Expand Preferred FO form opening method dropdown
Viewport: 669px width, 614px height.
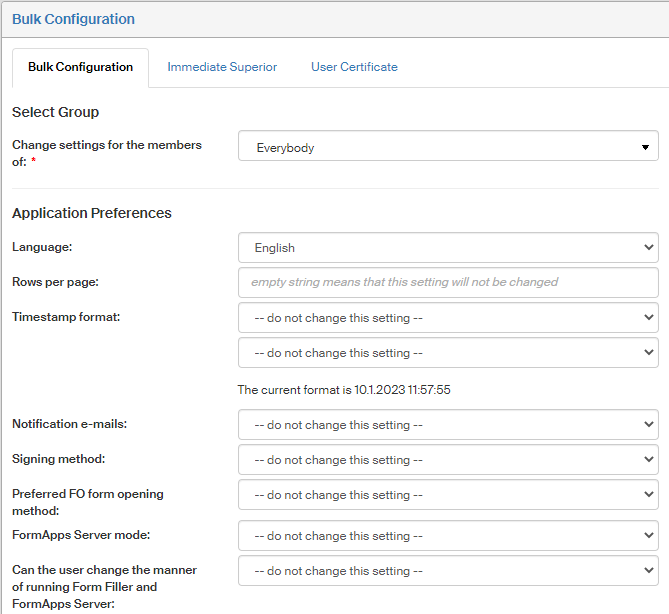click(448, 495)
